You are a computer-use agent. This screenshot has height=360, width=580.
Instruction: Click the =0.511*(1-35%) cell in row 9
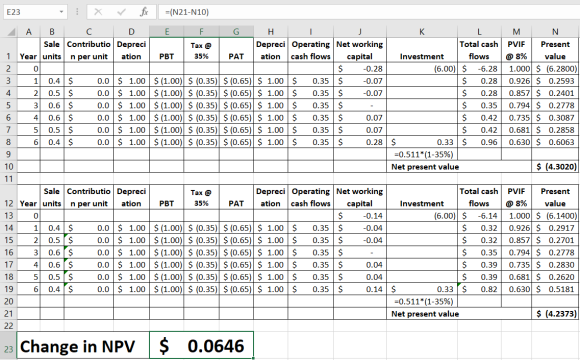422,154
